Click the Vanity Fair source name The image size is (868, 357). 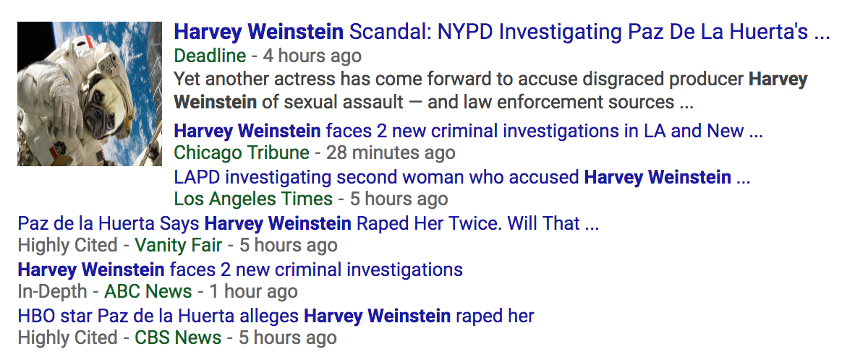(x=179, y=245)
